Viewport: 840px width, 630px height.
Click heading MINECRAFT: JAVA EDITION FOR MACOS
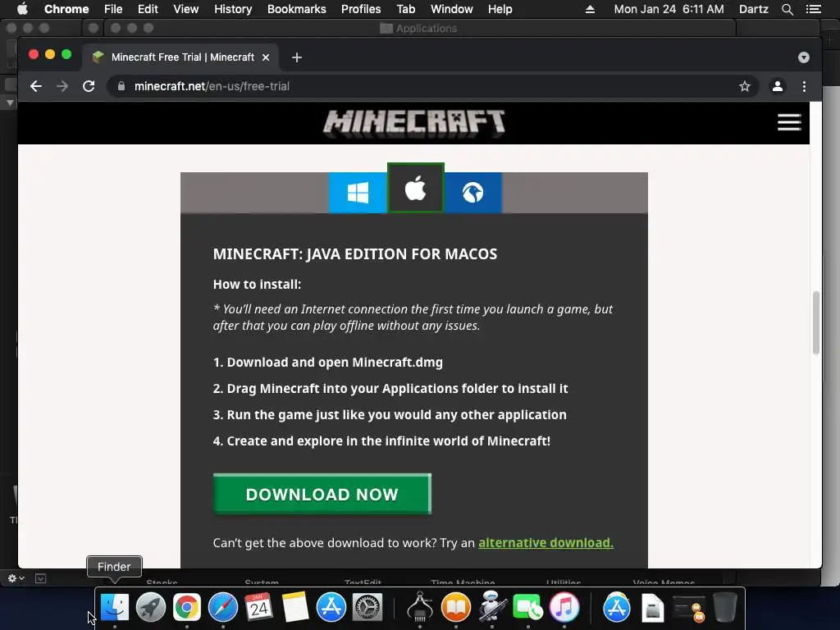point(355,254)
